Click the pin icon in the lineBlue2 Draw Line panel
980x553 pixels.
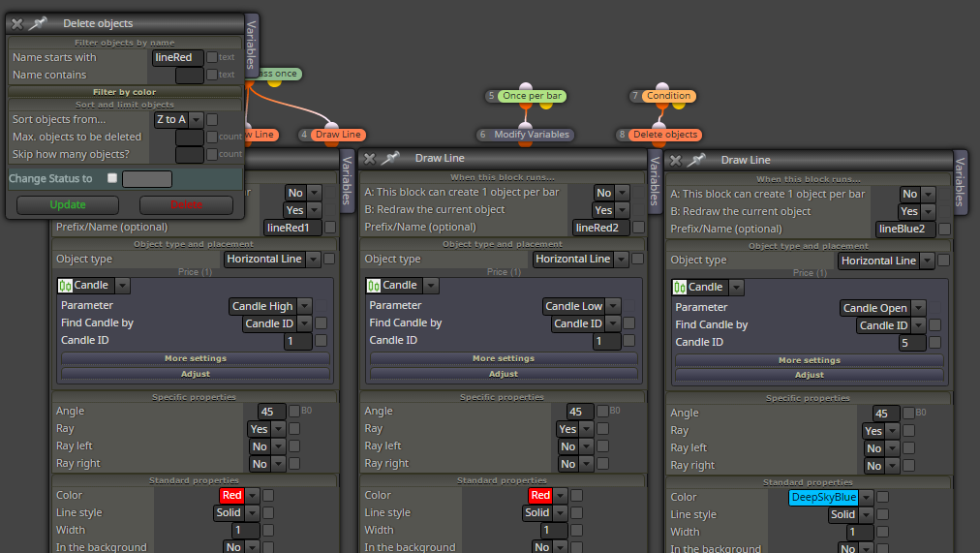coord(696,160)
